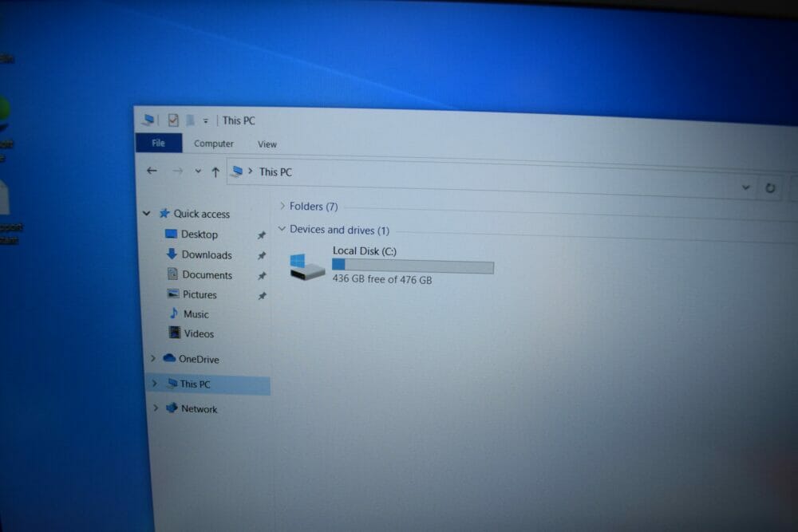798x532 pixels.
Task: Open the File ribbon tab
Action: [x=158, y=143]
